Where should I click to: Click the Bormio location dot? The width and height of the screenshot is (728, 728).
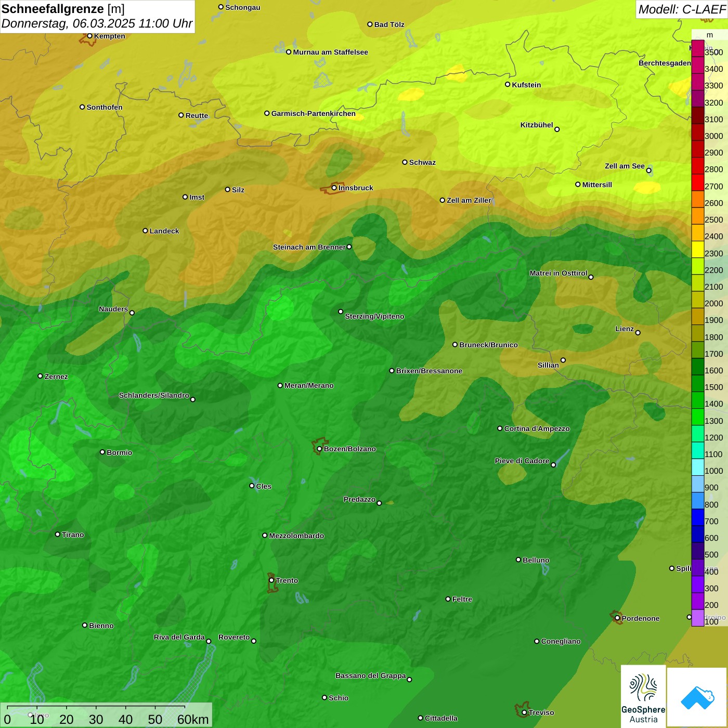click(x=102, y=452)
